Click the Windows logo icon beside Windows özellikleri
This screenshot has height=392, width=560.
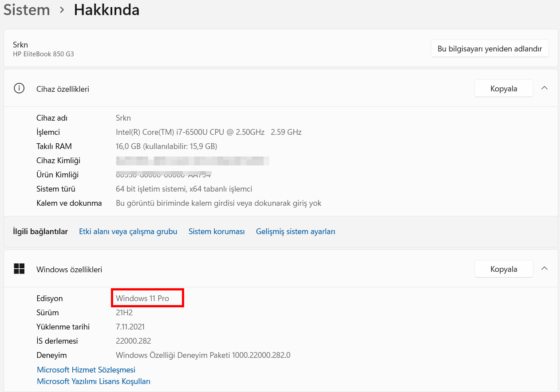point(19,268)
